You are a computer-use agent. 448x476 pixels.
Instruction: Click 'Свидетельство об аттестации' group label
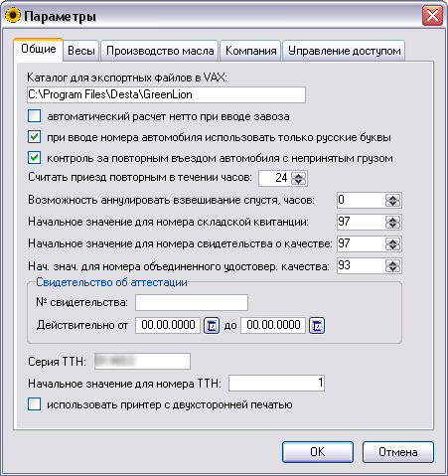point(111,282)
